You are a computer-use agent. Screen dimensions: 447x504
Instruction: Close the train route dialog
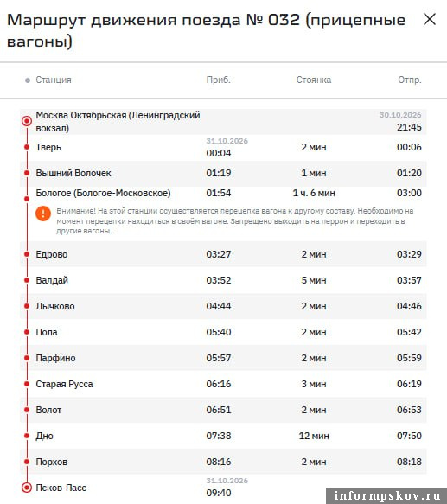pos(430,20)
